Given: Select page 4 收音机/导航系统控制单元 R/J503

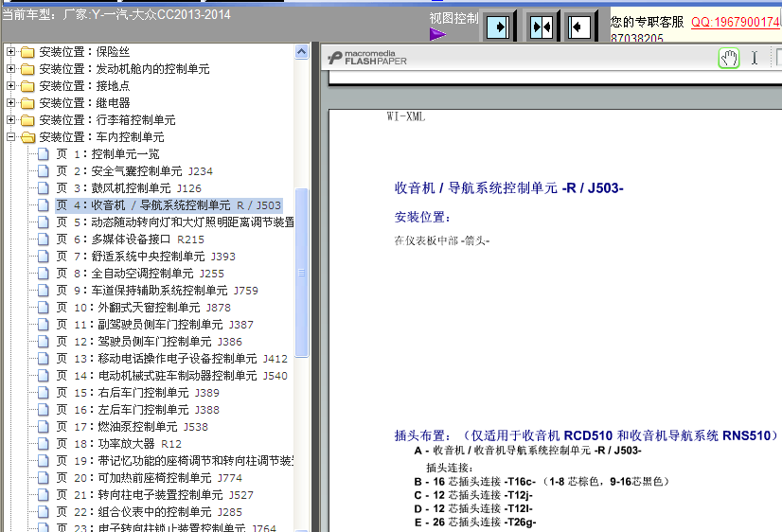Looking at the screenshot, I should [x=169, y=204].
